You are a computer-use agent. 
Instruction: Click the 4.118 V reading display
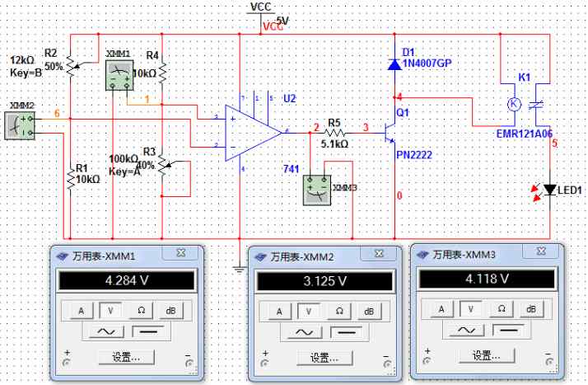point(487,279)
